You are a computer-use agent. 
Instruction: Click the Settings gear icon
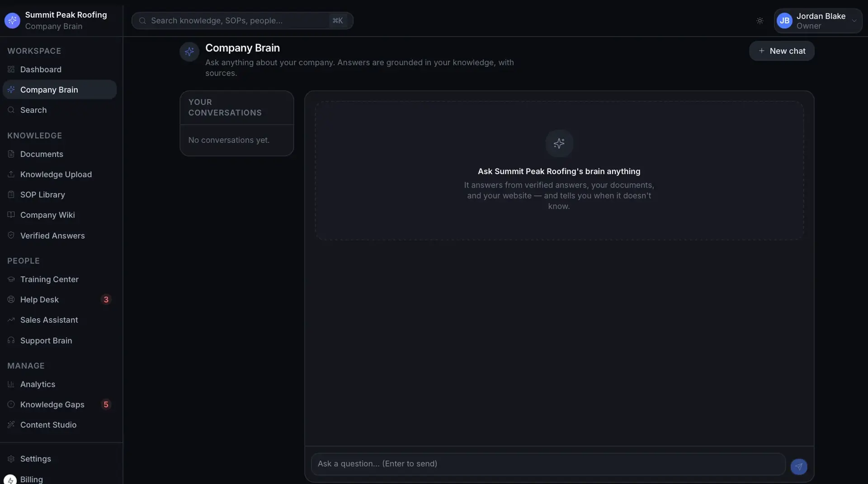point(11,459)
